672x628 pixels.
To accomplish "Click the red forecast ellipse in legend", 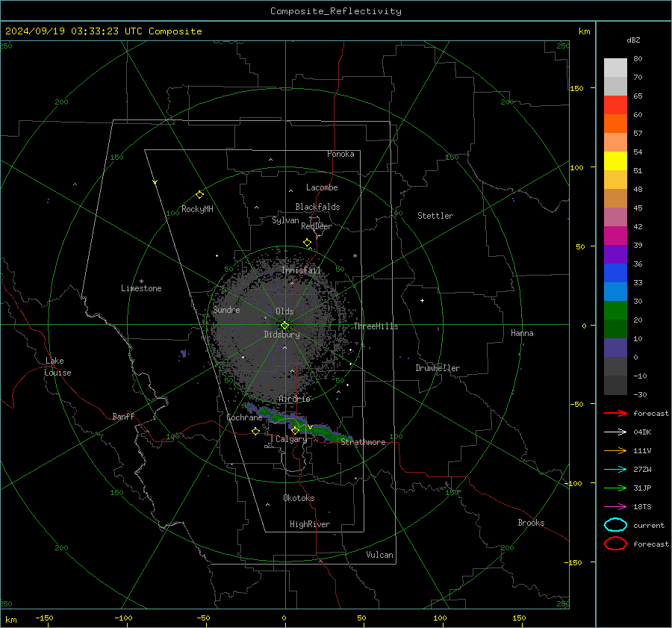I will pos(615,543).
